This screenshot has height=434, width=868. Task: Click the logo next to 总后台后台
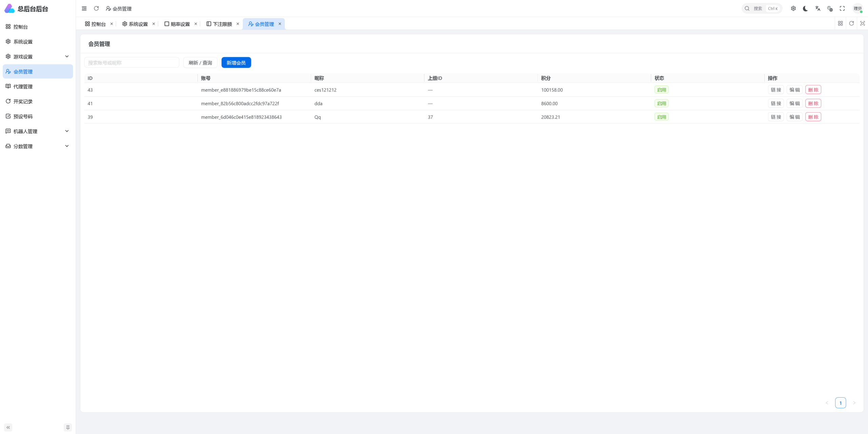pyautogui.click(x=9, y=8)
